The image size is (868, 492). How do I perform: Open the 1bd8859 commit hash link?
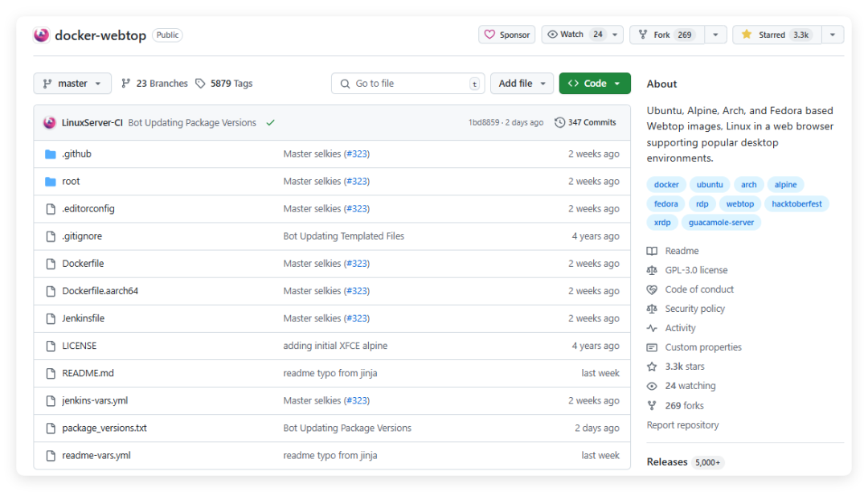click(484, 122)
